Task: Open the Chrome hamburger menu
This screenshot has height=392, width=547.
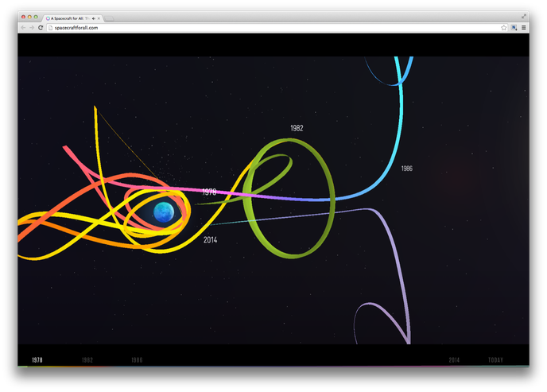Action: tap(523, 27)
